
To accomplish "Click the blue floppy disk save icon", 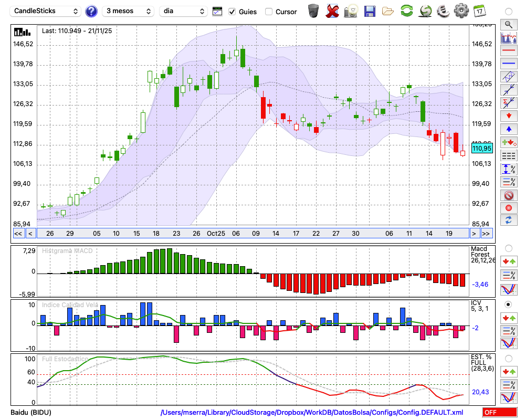I will pos(370,11).
